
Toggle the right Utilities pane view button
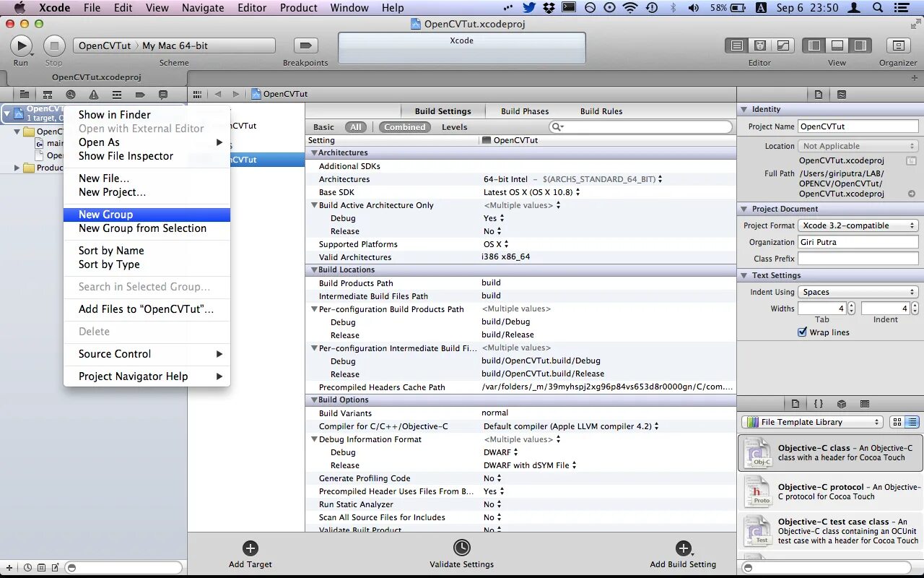pos(860,46)
